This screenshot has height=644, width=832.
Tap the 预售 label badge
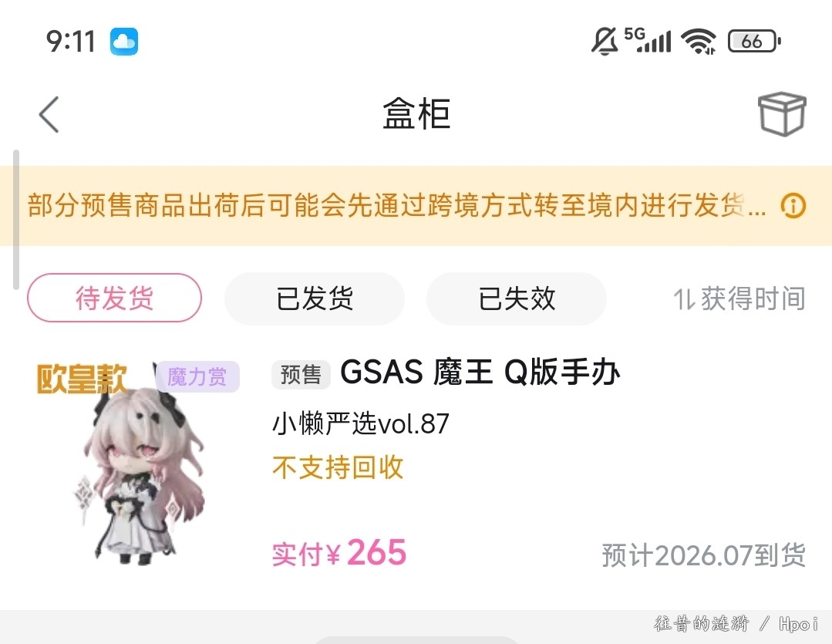301,374
